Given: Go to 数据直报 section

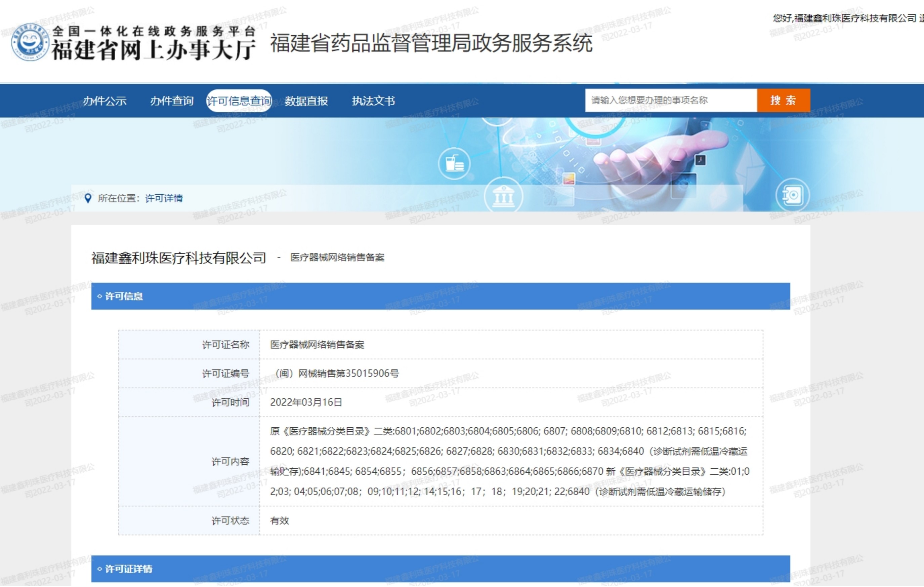Looking at the screenshot, I should pos(306,101).
